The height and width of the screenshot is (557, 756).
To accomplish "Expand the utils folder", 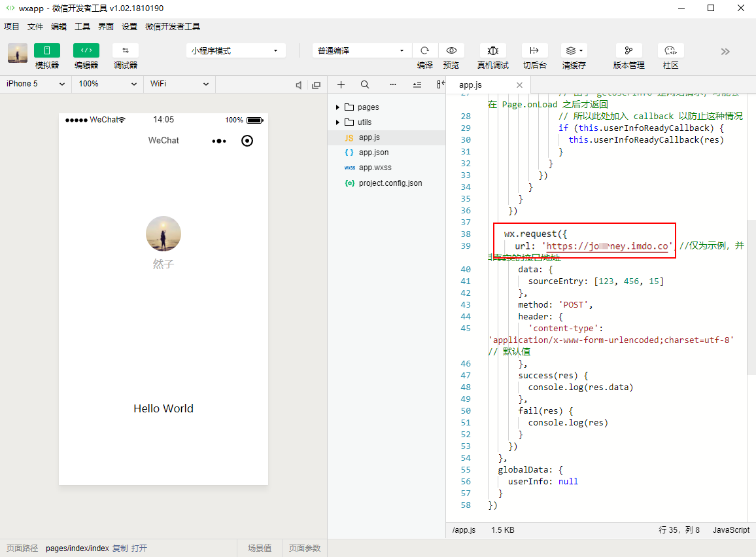I will [x=387, y=122].
